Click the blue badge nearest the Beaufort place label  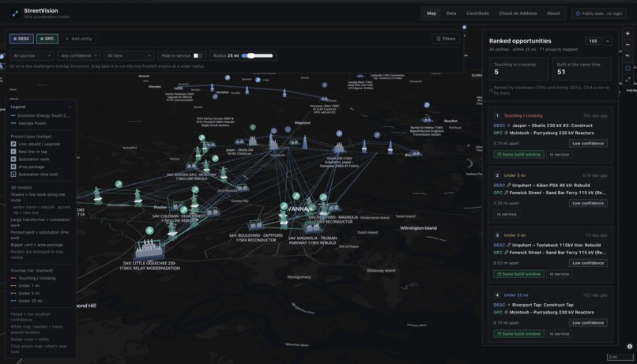click(427, 105)
